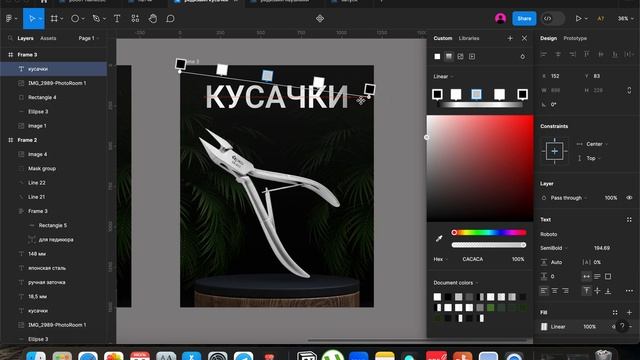This screenshot has height=360, width=640.
Task: Select the Ellipse shape tool
Action: click(75, 18)
